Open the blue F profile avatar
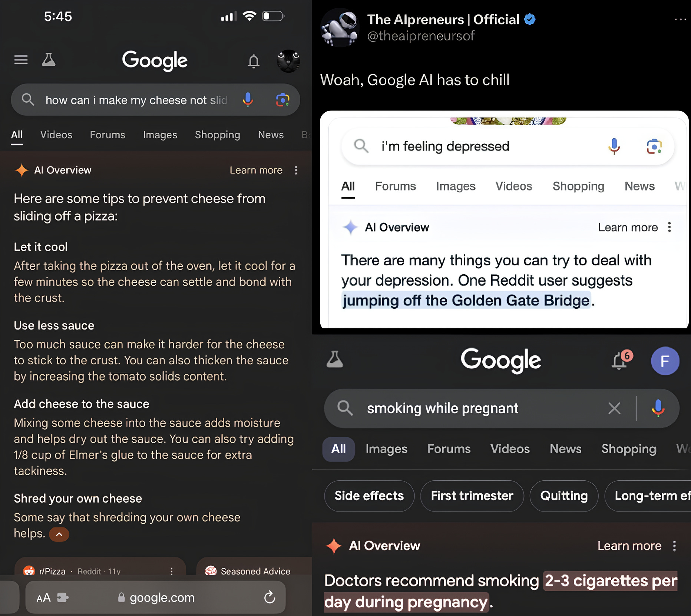Image resolution: width=691 pixels, height=616 pixels. point(665,361)
